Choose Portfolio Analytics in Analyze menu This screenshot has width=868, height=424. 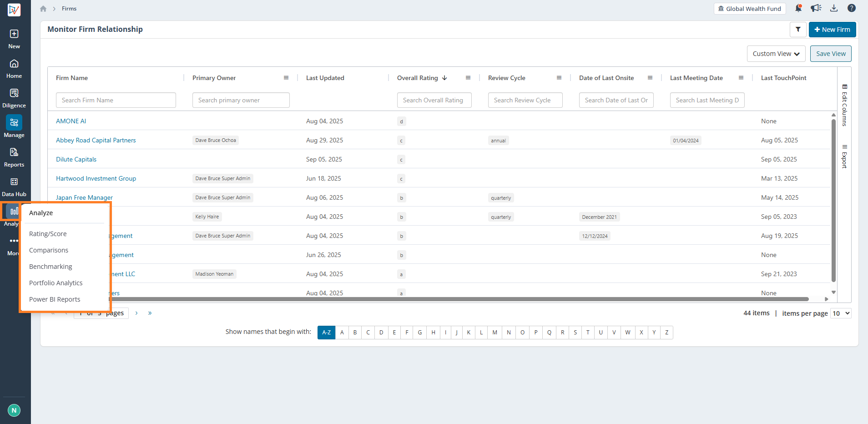point(56,283)
